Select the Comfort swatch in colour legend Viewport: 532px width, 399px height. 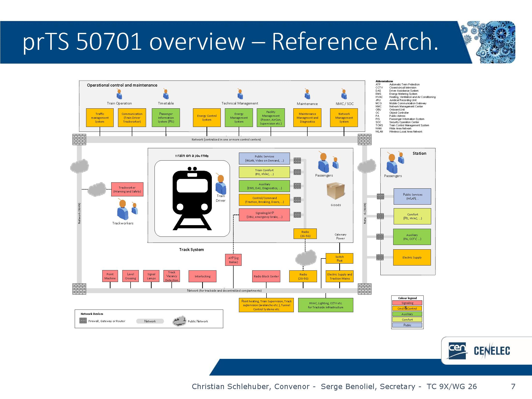click(x=407, y=319)
